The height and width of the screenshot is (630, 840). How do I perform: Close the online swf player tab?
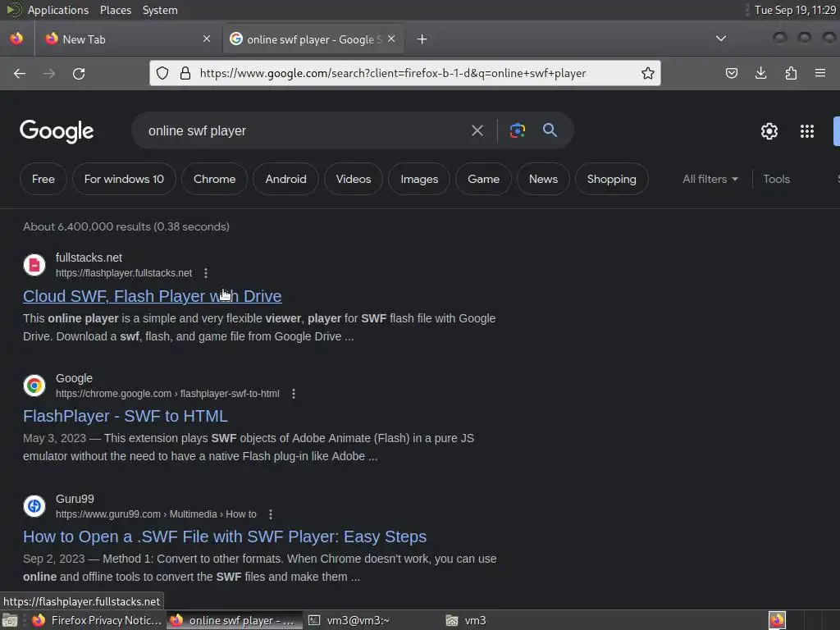[391, 39]
